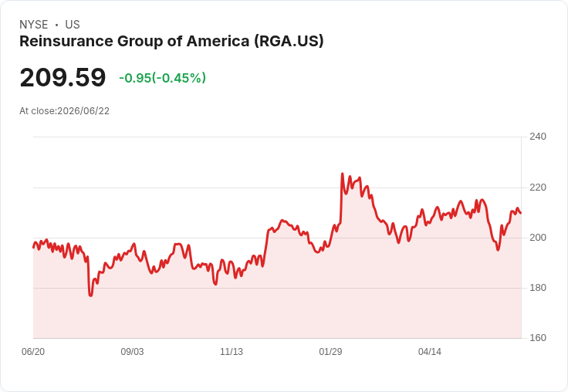Click the Reinsurance Group of America title
This screenshot has width=568, height=392.
pos(171,42)
